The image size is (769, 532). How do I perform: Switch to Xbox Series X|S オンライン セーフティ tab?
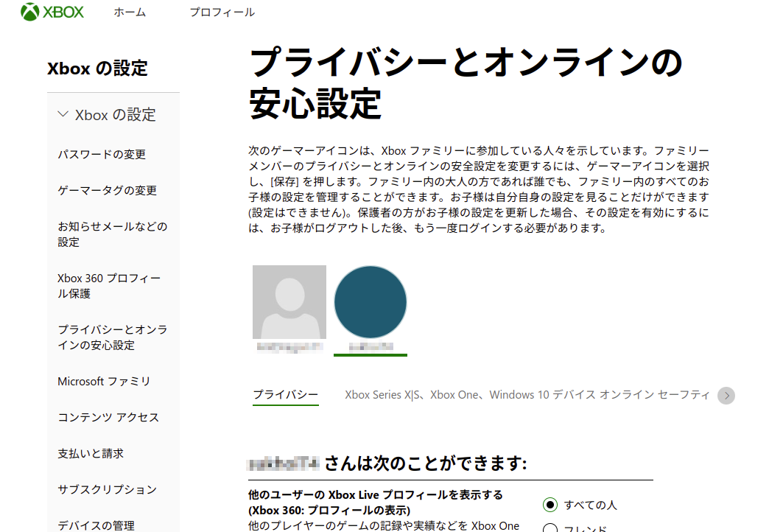click(x=527, y=395)
